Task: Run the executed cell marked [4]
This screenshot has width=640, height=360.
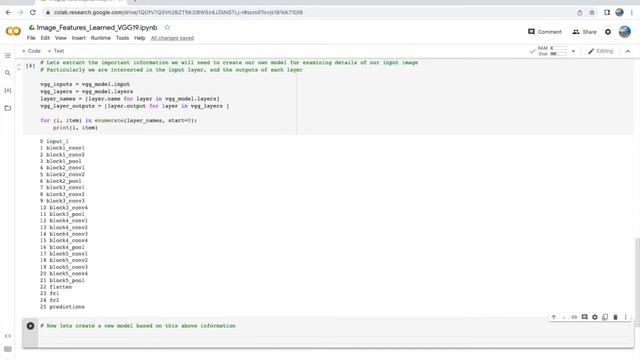Action: (30, 66)
